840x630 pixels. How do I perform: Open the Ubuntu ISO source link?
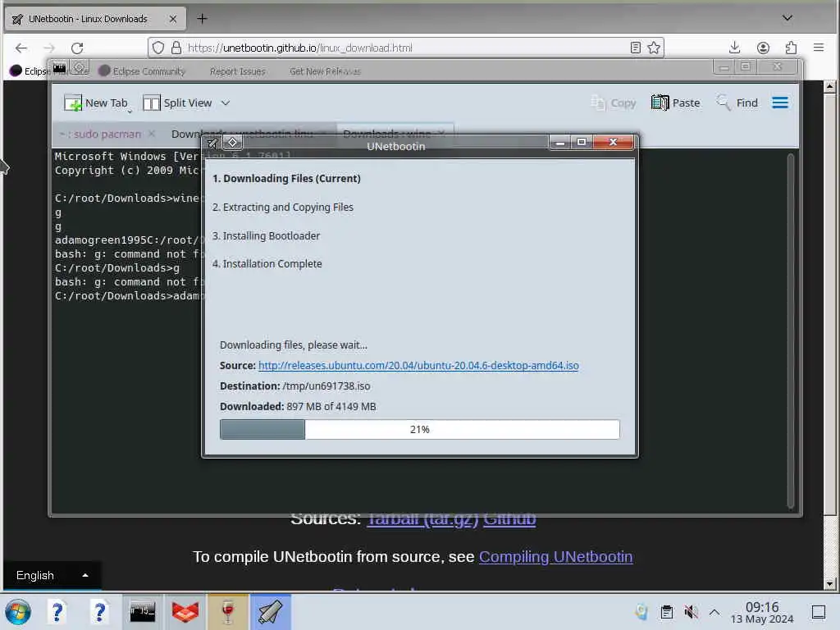[x=418, y=365]
